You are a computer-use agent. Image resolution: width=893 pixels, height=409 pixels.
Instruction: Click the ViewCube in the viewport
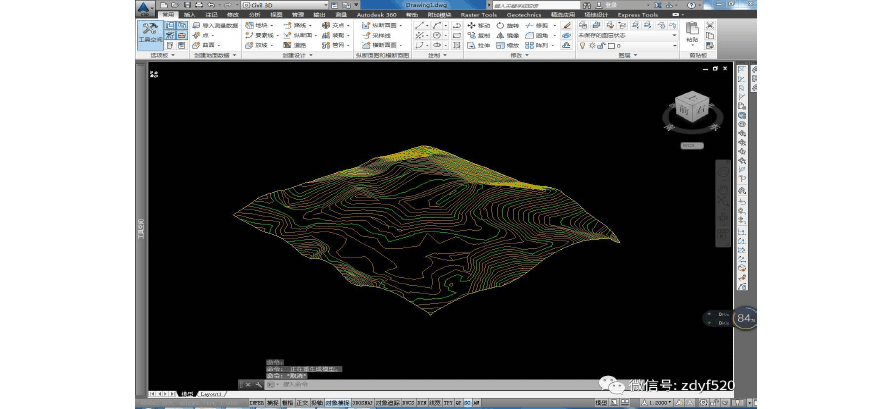(x=691, y=106)
